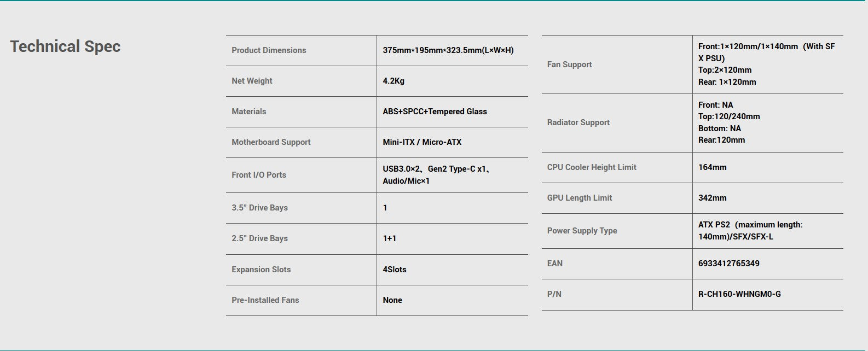The image size is (868, 351).
Task: Select the Fan Support label
Action: [569, 65]
